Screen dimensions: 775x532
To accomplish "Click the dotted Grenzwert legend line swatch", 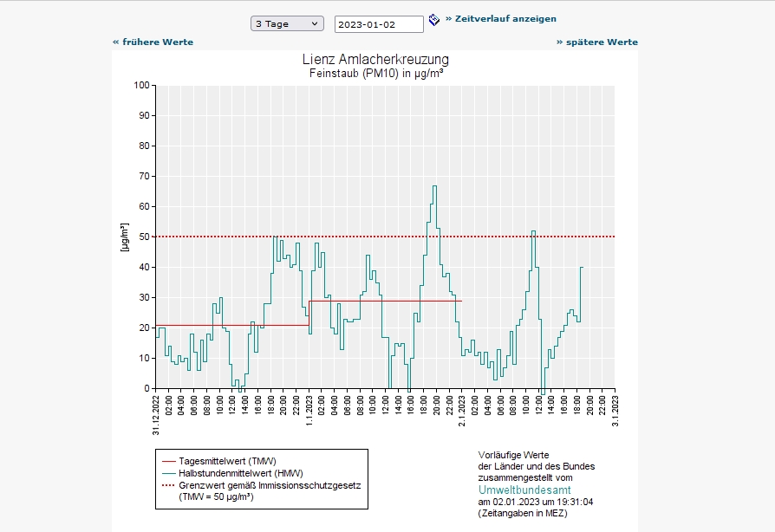I will [166, 485].
